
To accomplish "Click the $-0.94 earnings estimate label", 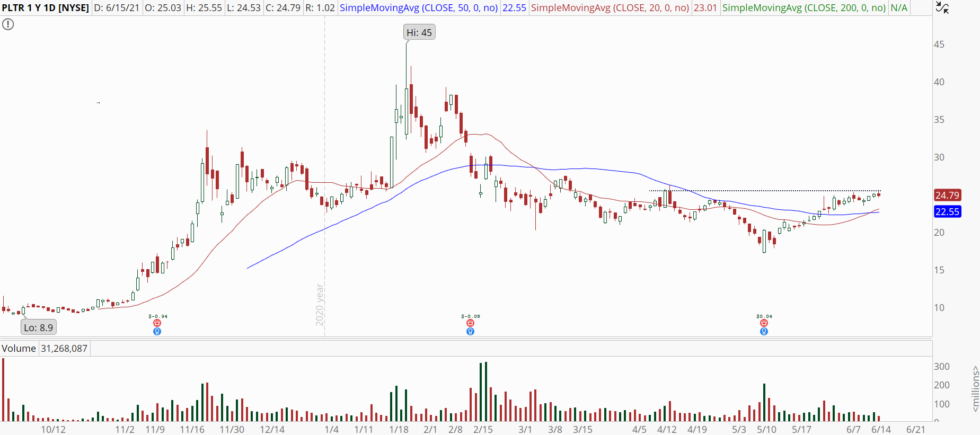I will click(x=158, y=316).
